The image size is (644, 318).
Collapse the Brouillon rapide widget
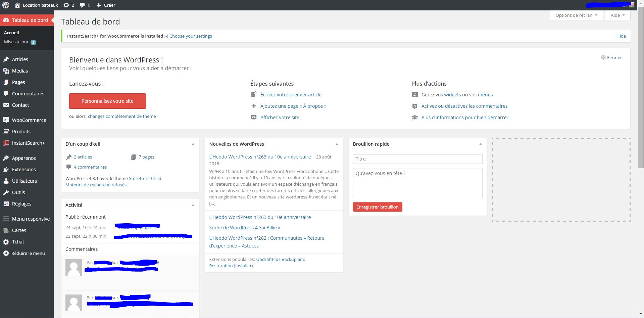[480, 144]
